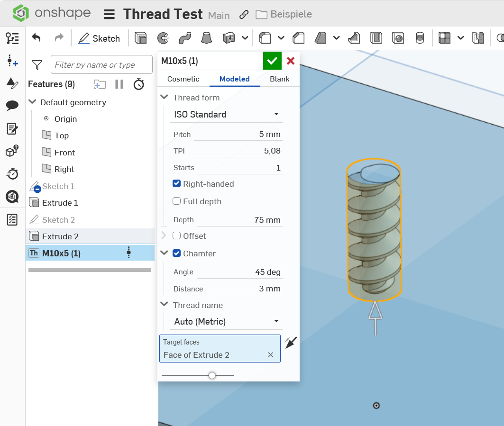Open the Onshape hexagon sidebar icon

click(12, 196)
